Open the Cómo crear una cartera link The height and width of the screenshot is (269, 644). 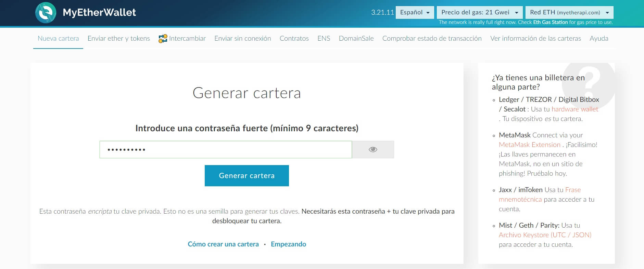[223, 244]
